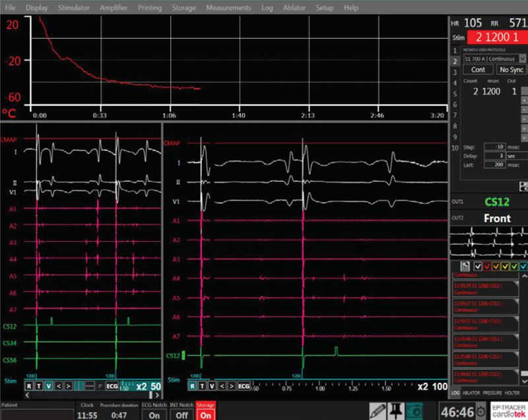Click the log list scrollbar thumb
Viewport: 528px width, 420px height.
click(x=524, y=374)
